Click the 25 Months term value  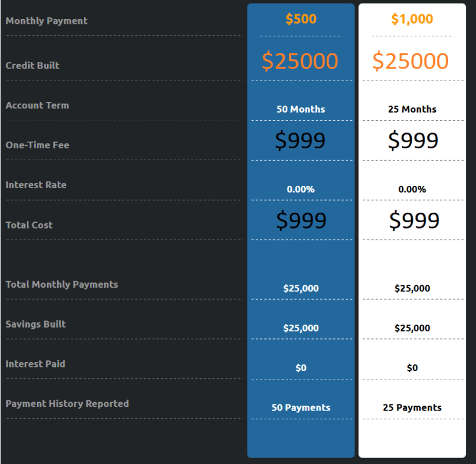tap(412, 109)
